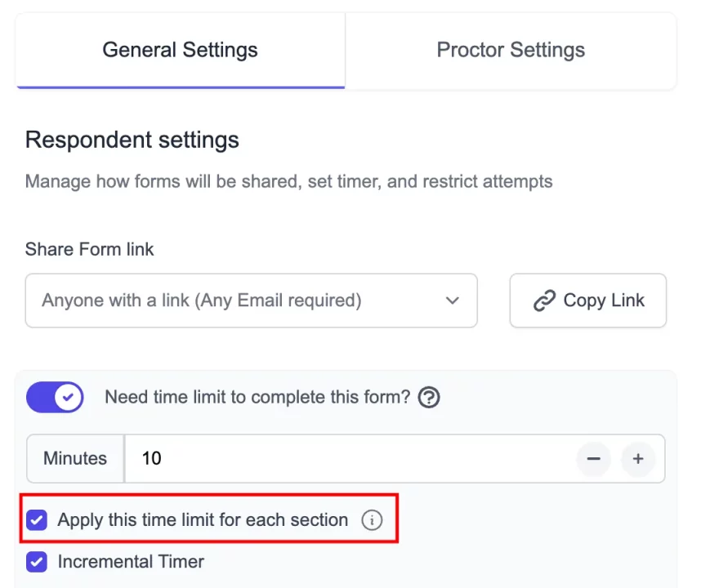
Task: Click the Minutes label button
Action: [x=74, y=459]
